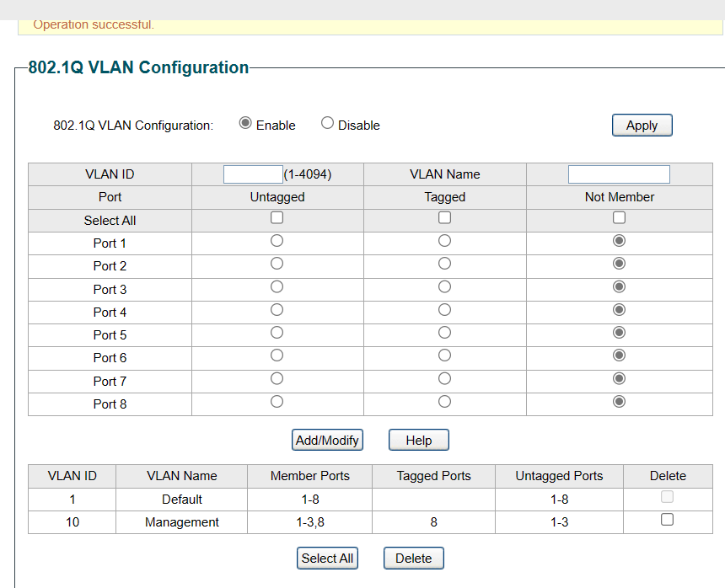Set Port 2 as Tagged

click(x=445, y=264)
